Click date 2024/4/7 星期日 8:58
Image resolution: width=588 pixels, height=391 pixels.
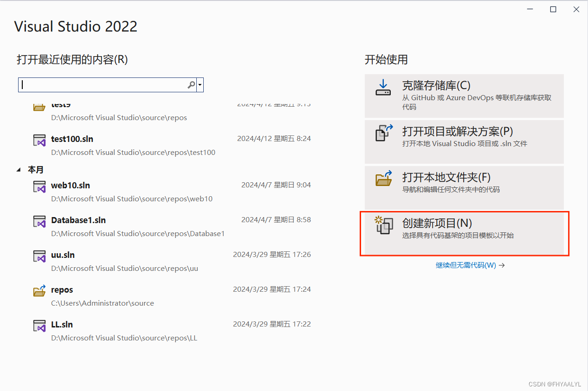click(x=276, y=219)
